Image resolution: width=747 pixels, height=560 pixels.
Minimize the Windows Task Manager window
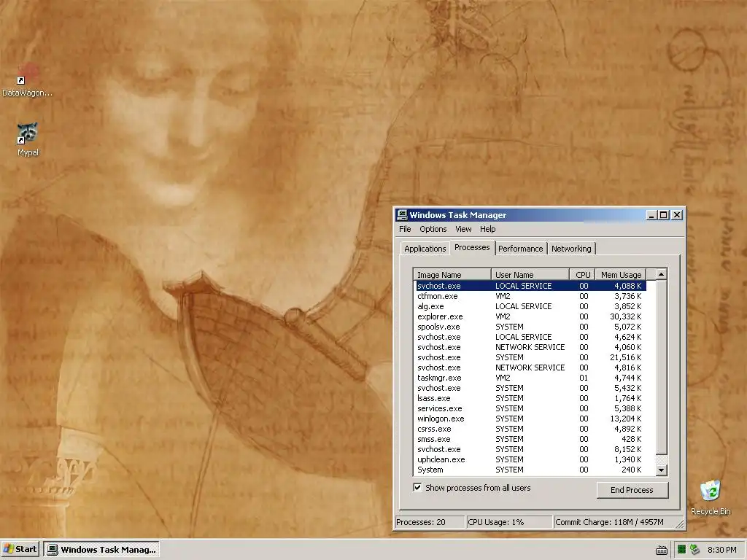651,215
